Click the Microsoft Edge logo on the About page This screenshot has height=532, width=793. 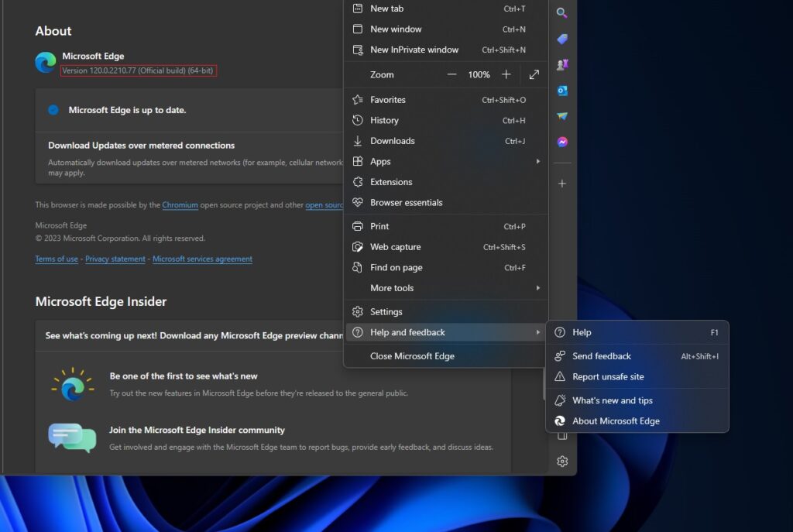43,62
